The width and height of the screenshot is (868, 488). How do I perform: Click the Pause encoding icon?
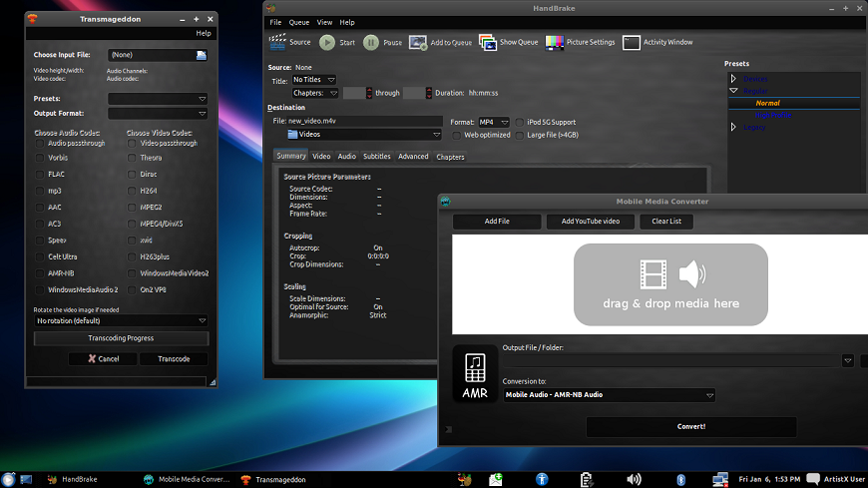(371, 42)
